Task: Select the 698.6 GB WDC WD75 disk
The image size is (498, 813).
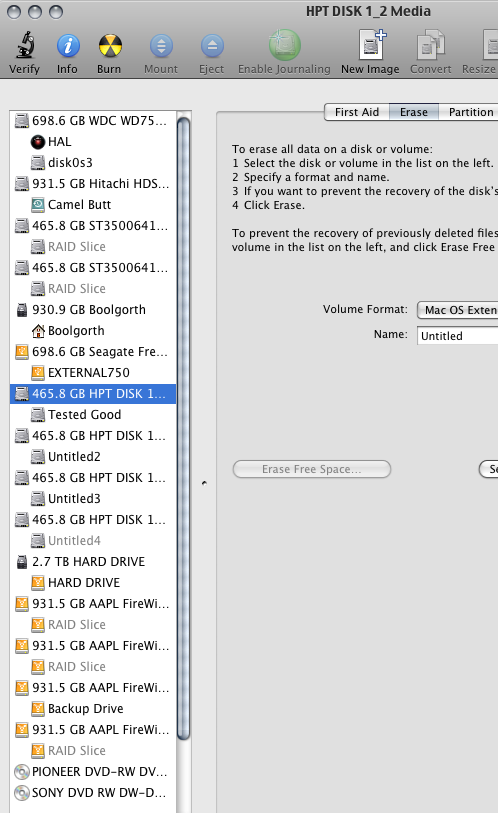Action: click(93, 120)
